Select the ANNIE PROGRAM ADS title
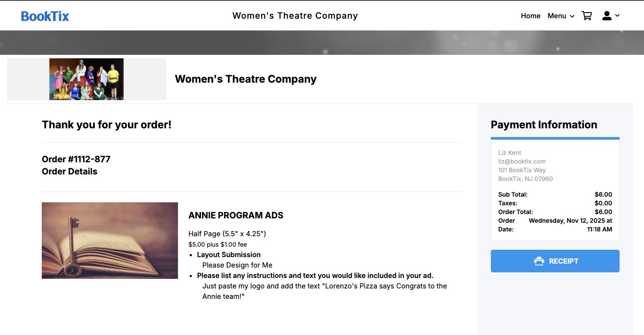This screenshot has width=644, height=335. tap(236, 215)
